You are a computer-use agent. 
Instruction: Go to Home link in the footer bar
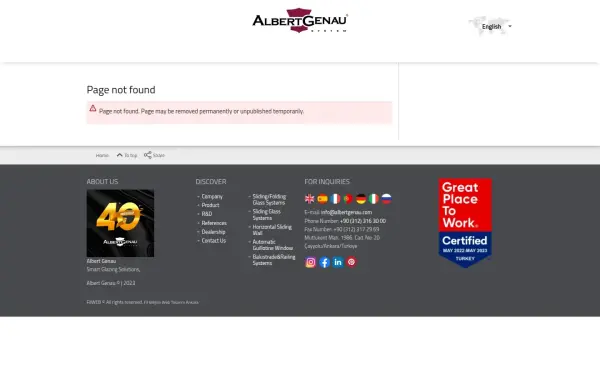[x=102, y=155]
